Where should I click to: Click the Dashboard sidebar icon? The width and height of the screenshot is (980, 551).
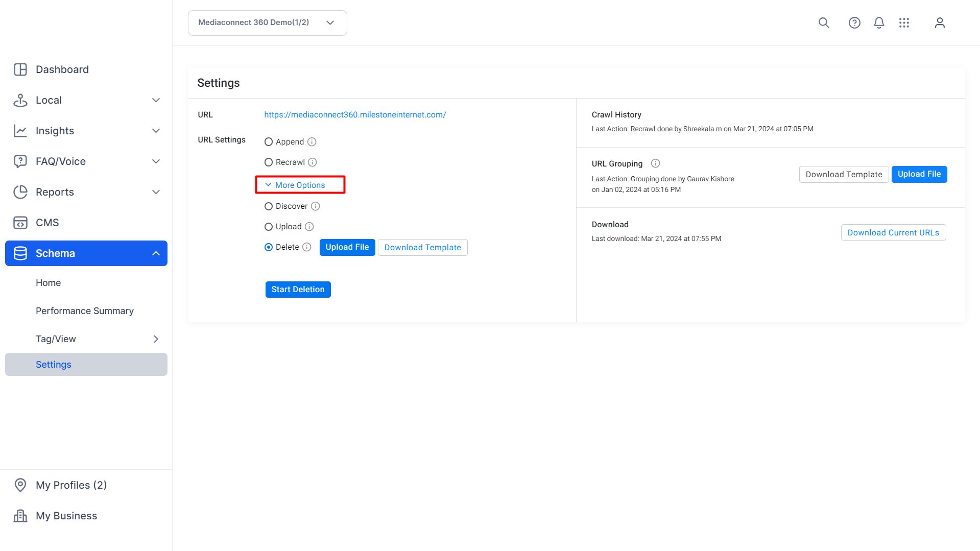tap(20, 69)
